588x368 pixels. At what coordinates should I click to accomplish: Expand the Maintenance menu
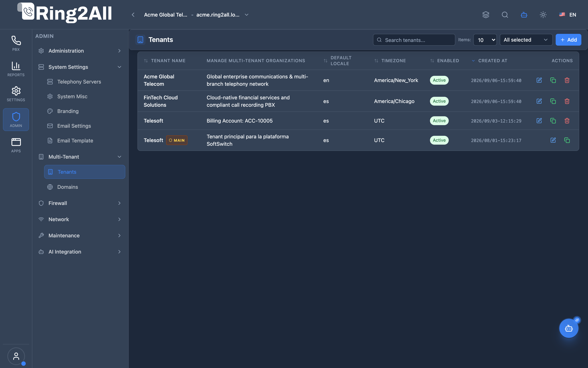point(80,236)
